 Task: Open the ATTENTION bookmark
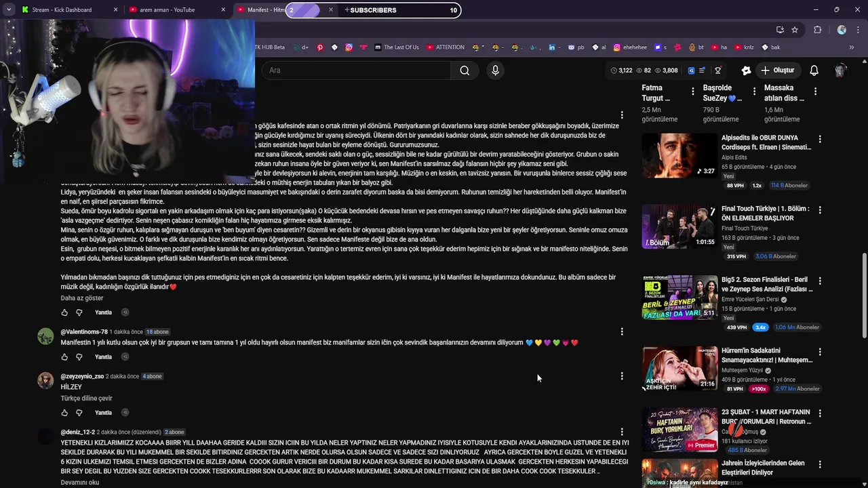point(446,47)
